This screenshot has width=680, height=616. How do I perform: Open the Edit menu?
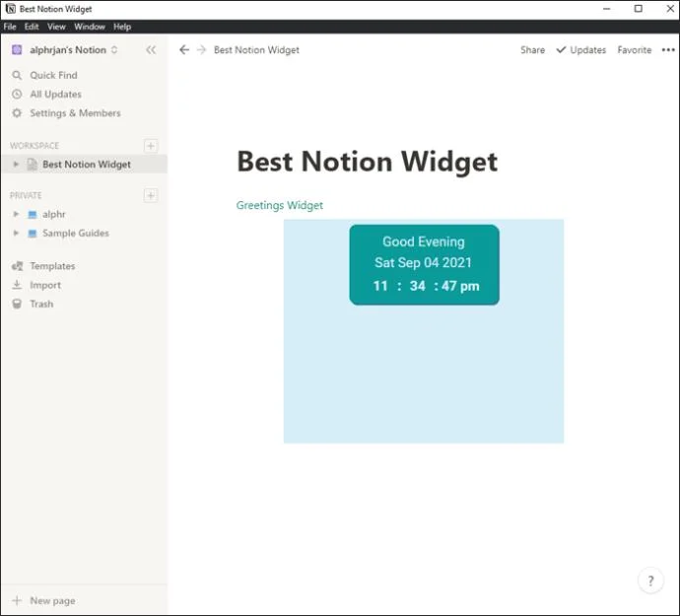[x=32, y=27]
